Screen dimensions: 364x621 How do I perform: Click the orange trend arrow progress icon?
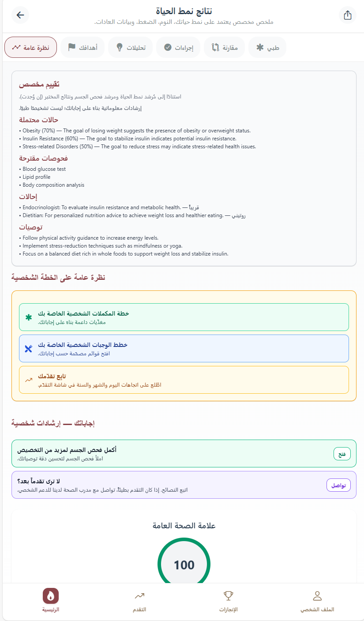tap(29, 380)
